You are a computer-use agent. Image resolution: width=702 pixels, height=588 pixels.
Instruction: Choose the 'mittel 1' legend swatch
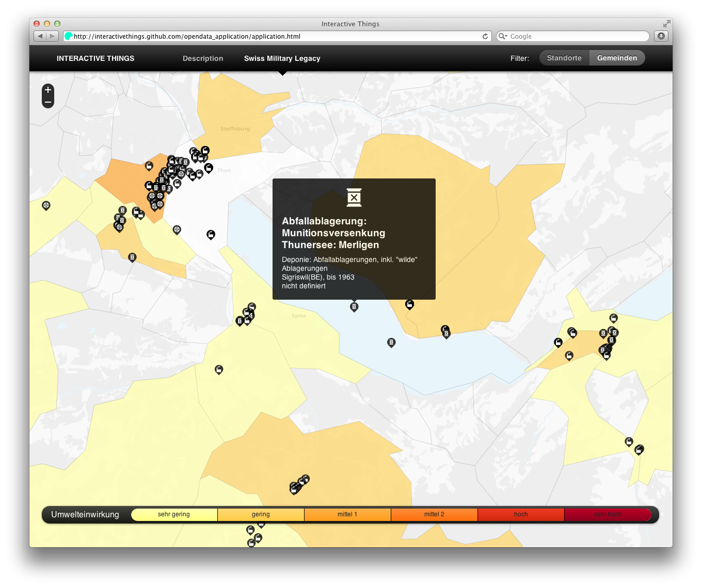pos(347,514)
